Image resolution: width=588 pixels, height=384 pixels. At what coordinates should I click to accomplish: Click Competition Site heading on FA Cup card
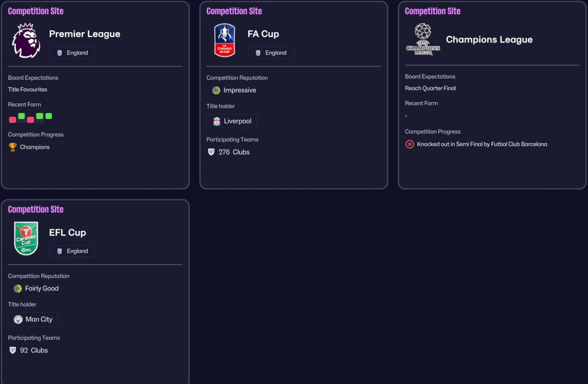(234, 11)
